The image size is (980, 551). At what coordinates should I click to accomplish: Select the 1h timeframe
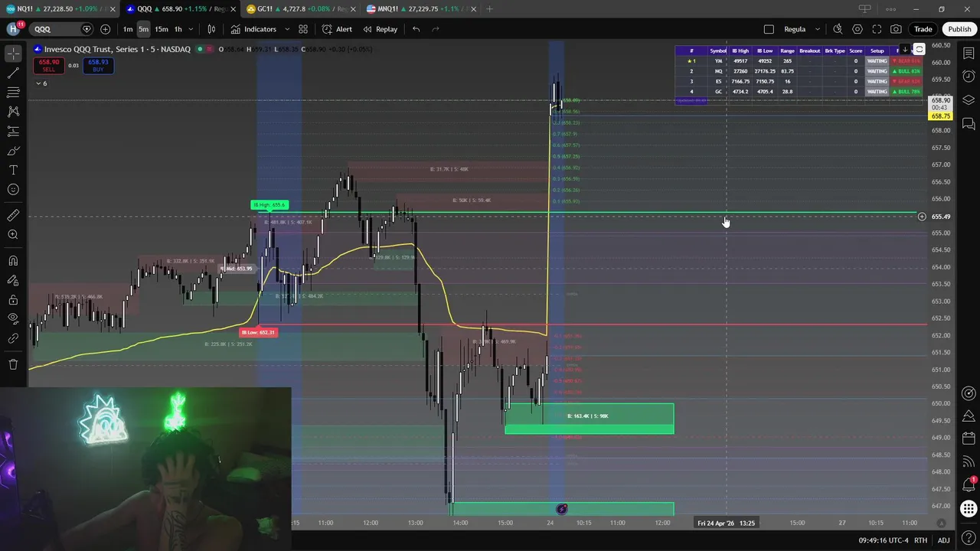tap(178, 29)
